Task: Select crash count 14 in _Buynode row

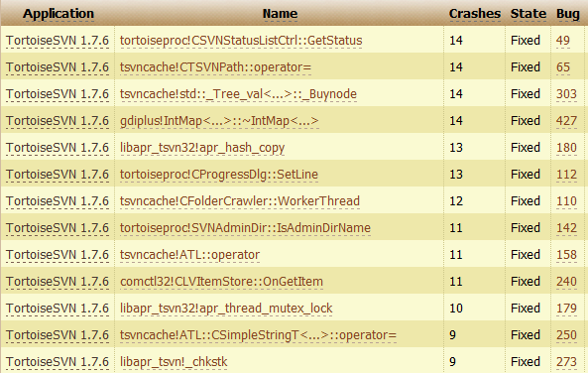Action: [x=456, y=94]
